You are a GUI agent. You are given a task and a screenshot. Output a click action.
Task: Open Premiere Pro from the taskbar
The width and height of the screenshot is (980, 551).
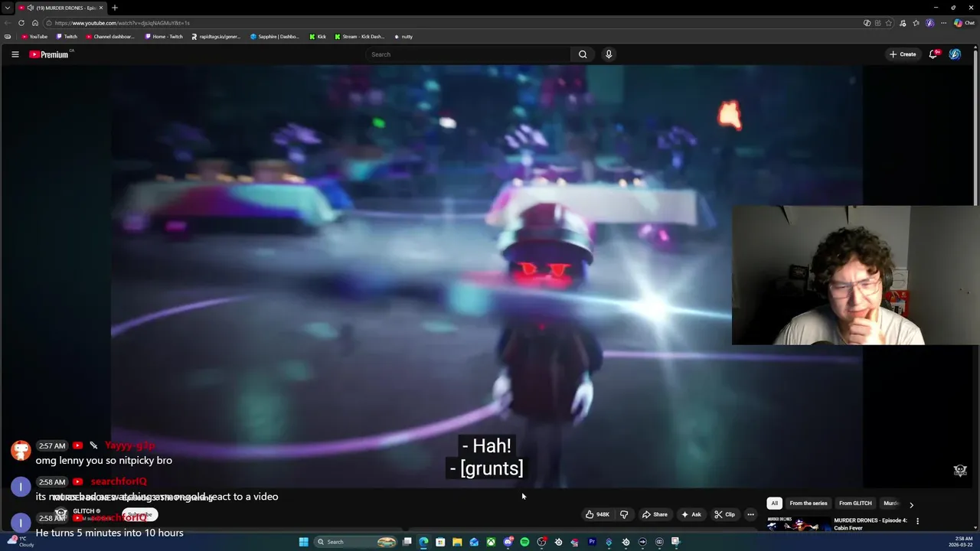592,542
